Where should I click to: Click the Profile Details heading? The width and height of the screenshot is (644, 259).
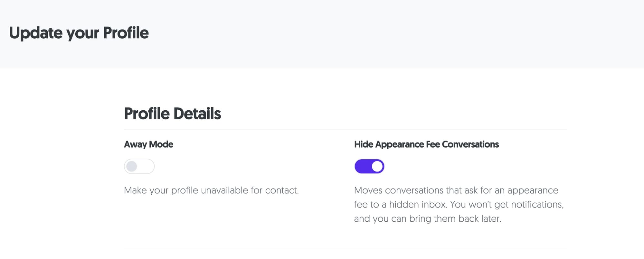pyautogui.click(x=173, y=113)
